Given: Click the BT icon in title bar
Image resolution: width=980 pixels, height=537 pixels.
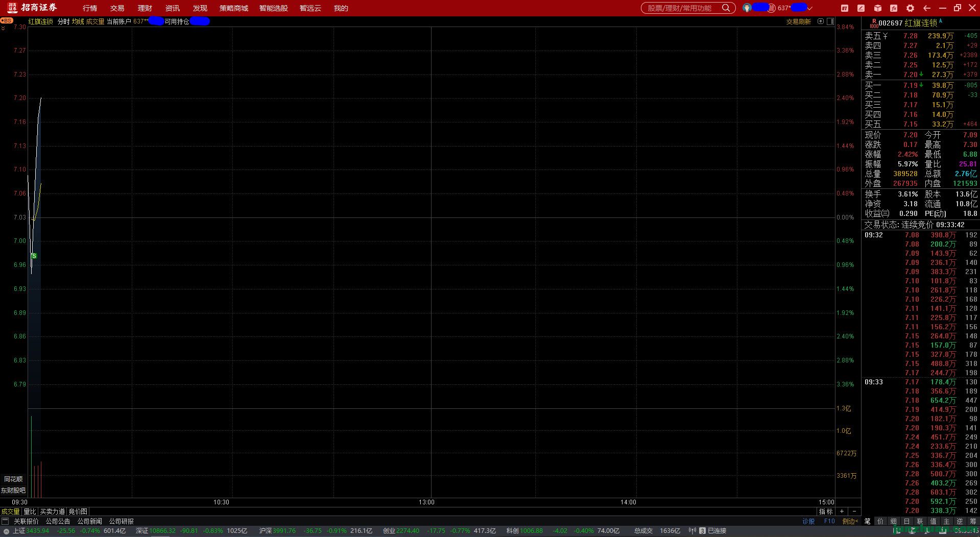Looking at the screenshot, I should [845, 8].
